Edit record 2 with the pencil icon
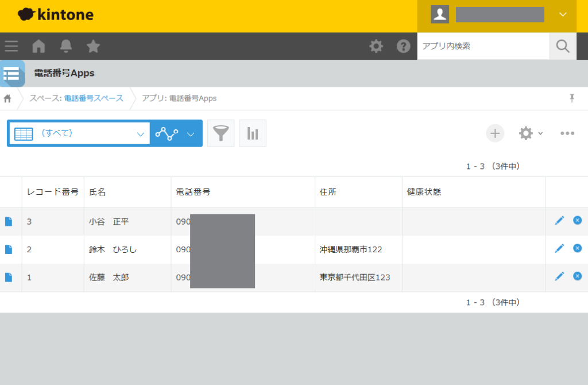 click(x=559, y=248)
